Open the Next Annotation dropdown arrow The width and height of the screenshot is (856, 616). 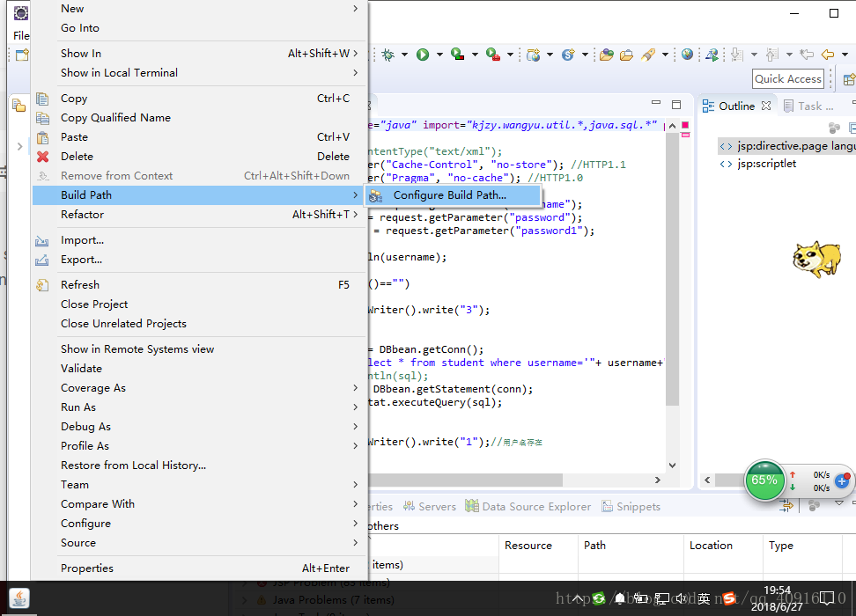[754, 55]
